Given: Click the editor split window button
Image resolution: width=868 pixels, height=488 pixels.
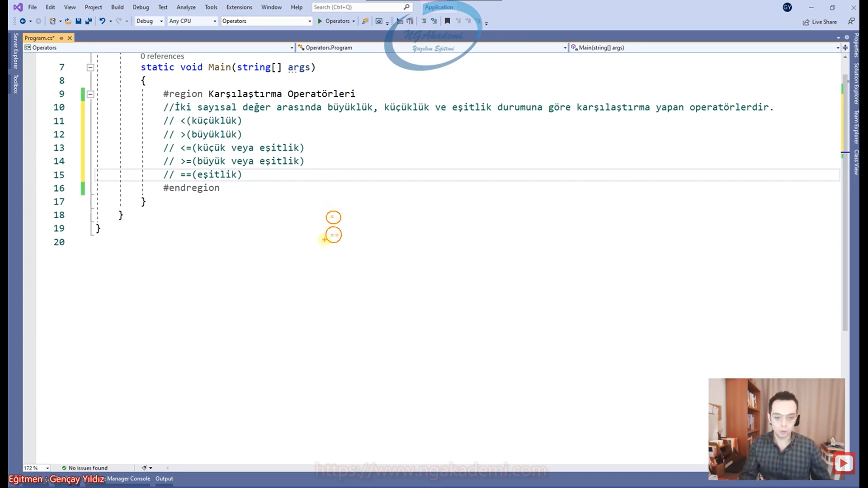Looking at the screenshot, I should [x=845, y=47].
